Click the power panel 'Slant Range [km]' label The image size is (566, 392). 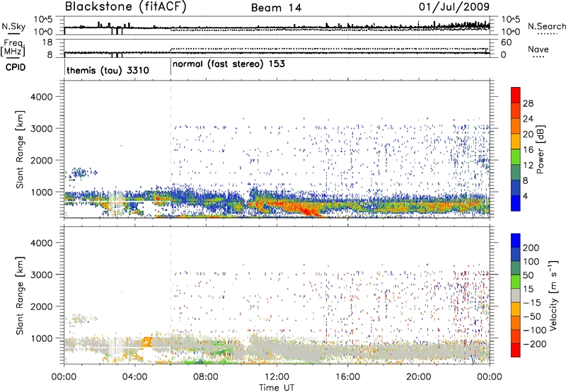20,149
